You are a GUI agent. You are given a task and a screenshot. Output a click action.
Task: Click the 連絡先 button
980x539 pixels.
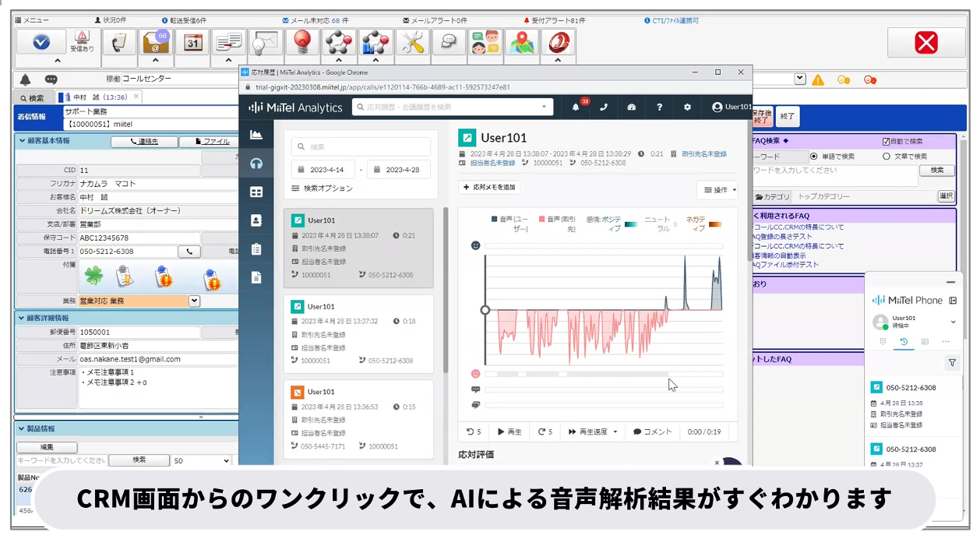(143, 142)
